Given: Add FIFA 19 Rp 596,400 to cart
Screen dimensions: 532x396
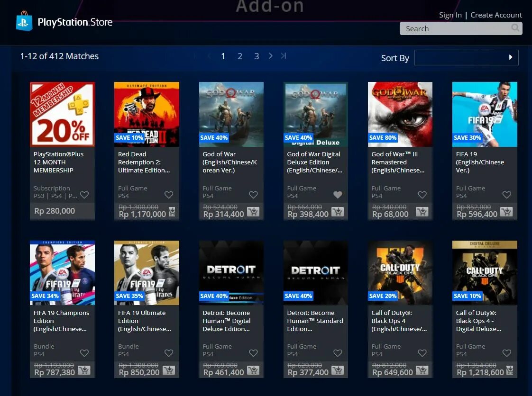Looking at the screenshot, I should pyautogui.click(x=506, y=212).
